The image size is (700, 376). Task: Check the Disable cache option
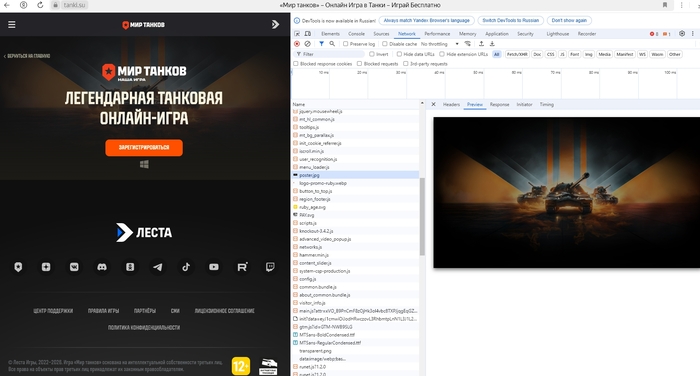click(385, 44)
